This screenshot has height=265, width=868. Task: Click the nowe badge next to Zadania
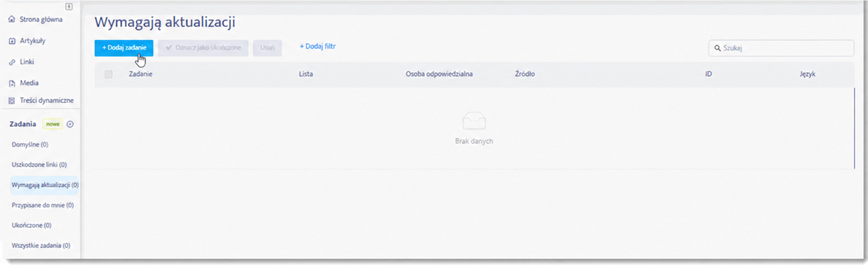point(53,125)
